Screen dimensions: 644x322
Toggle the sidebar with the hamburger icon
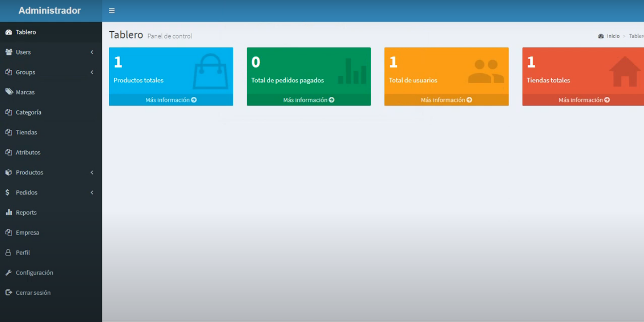click(x=112, y=11)
